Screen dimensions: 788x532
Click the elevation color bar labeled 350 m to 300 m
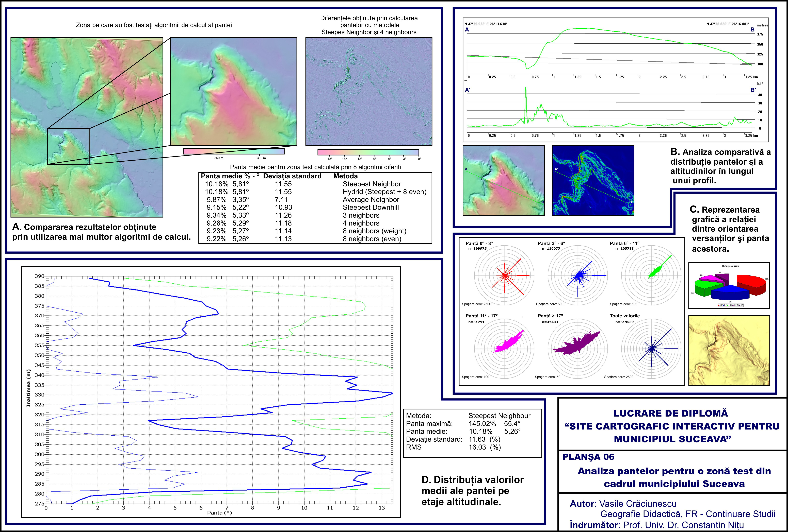pos(234,151)
